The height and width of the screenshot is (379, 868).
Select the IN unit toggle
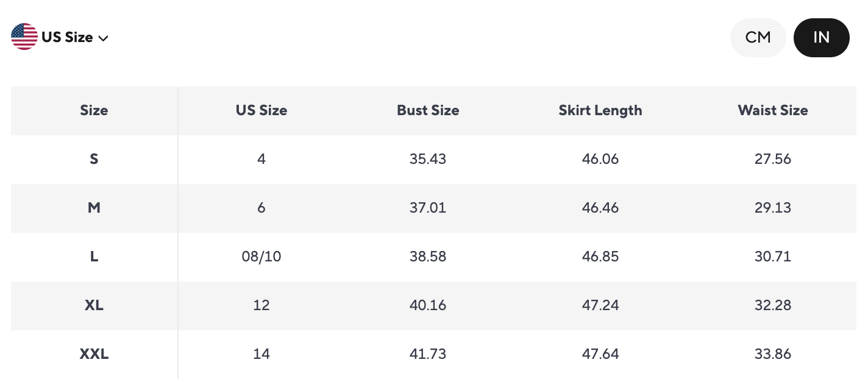pyautogui.click(x=821, y=38)
